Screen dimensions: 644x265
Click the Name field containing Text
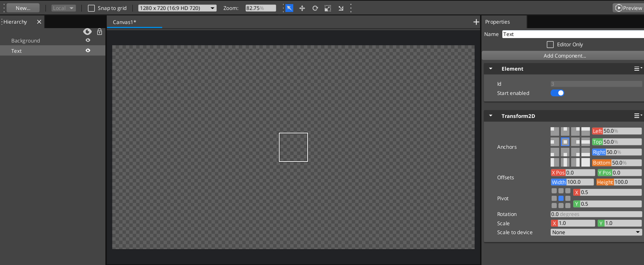tap(573, 34)
